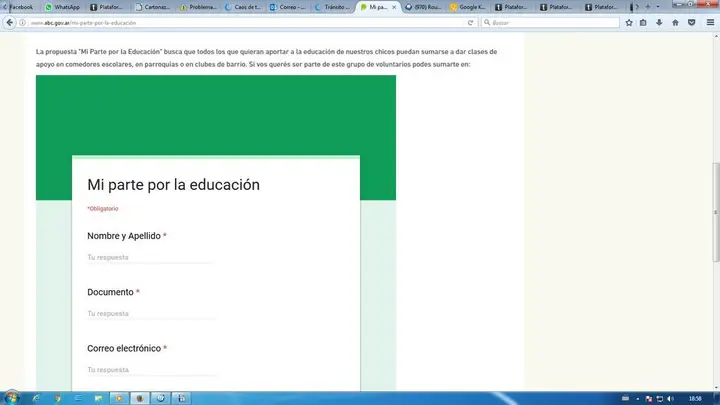Click the page vertical scrollbar thumb

[x=716, y=212]
